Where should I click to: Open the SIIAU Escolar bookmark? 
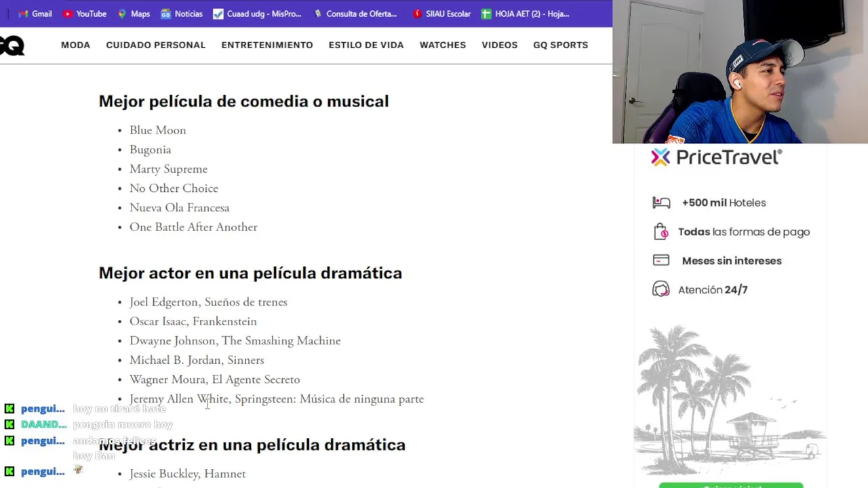pos(441,14)
